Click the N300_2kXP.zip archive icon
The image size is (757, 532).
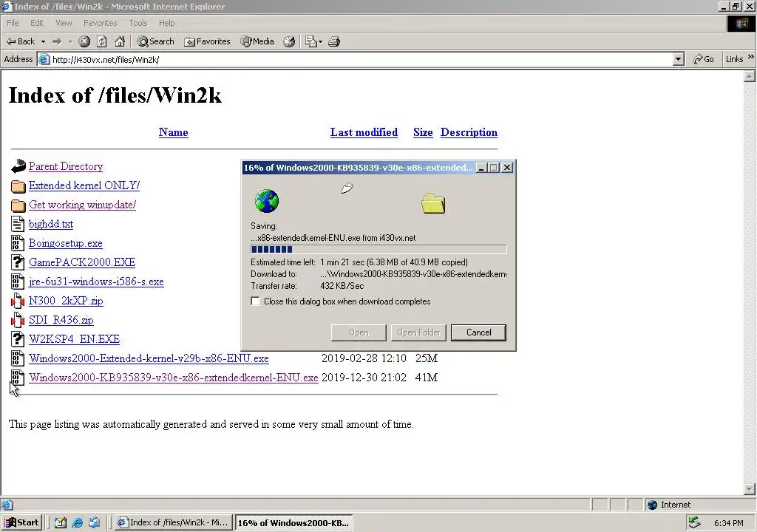(18, 301)
